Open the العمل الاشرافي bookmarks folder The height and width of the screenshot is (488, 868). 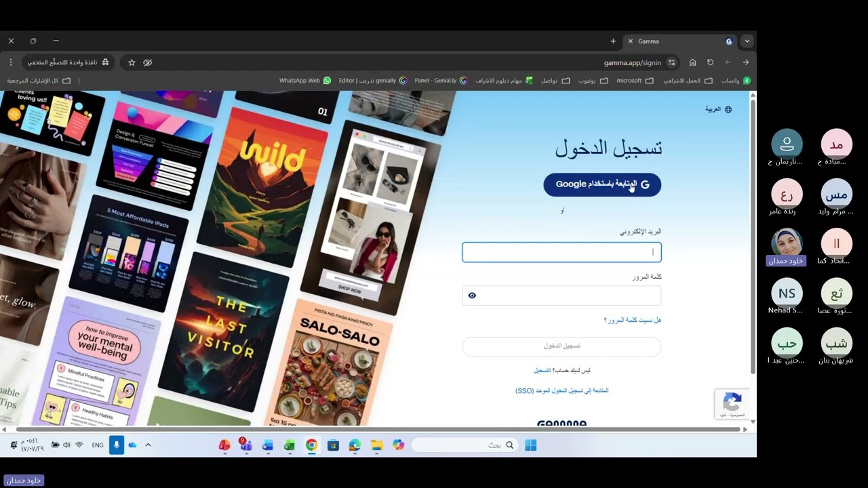coord(688,81)
